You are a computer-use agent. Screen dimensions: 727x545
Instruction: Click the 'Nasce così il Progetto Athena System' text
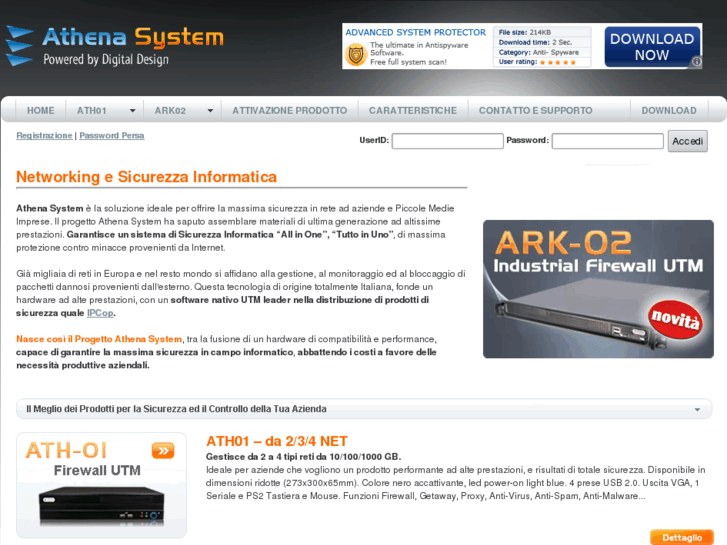pos(99,339)
